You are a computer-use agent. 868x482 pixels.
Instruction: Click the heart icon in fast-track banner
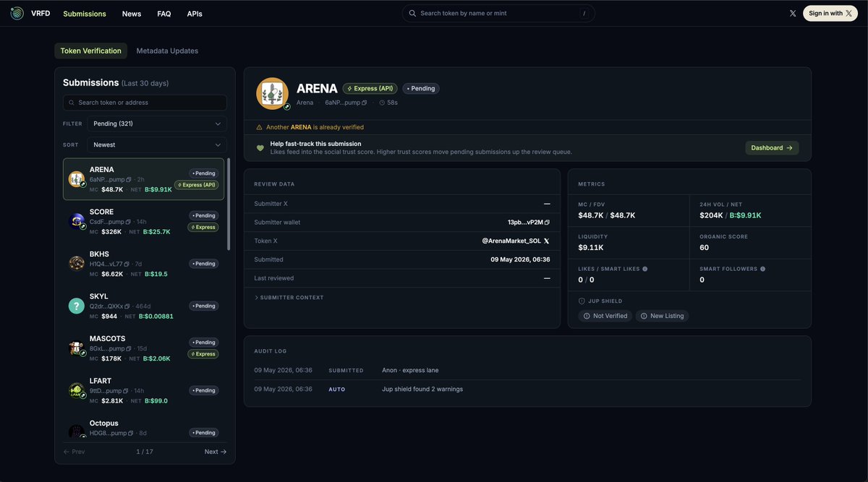(x=260, y=148)
